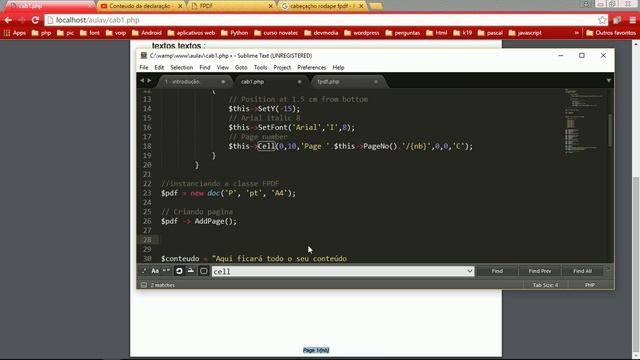The width and height of the screenshot is (640, 360).
Task: Open the Selection menu
Action: click(182, 67)
